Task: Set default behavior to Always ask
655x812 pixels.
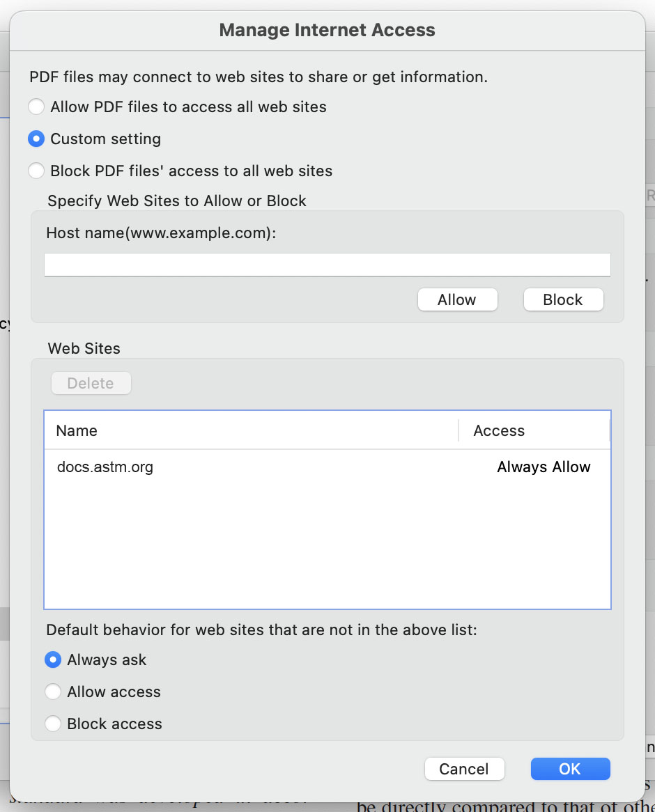Action: [53, 660]
